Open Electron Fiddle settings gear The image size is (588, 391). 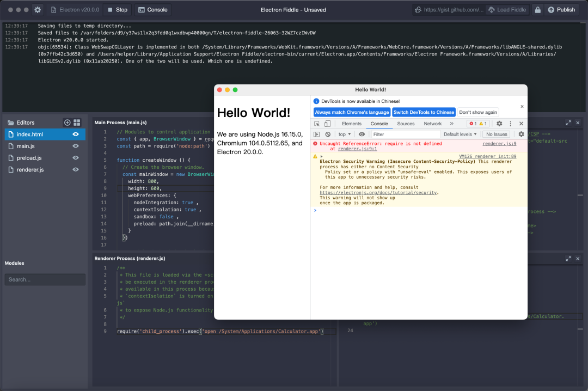tap(38, 10)
